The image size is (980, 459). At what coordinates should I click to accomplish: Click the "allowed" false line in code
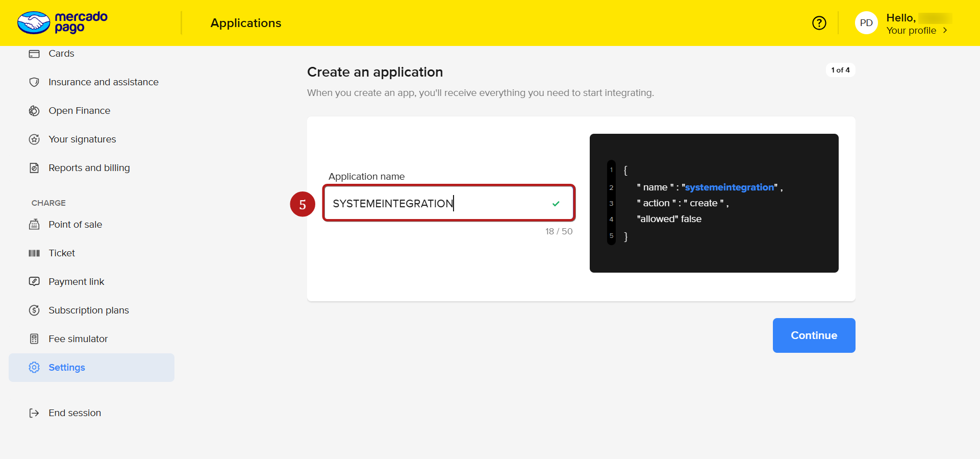click(x=669, y=219)
